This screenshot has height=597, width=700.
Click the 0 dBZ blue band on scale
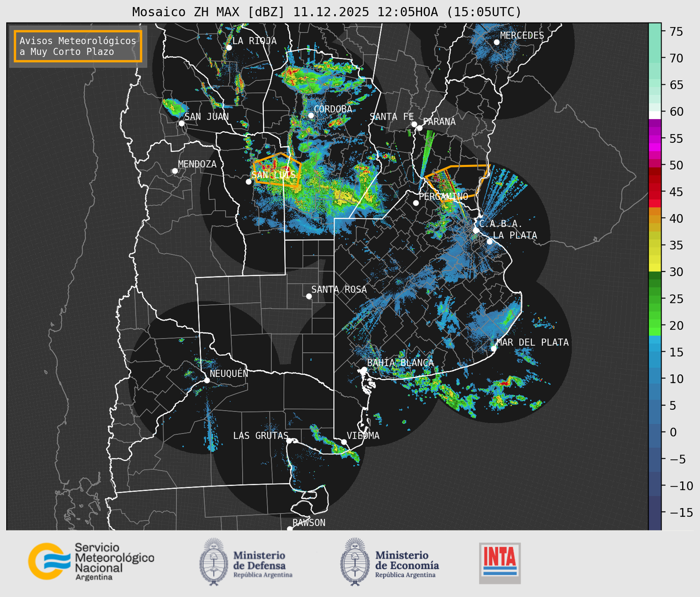click(655, 432)
